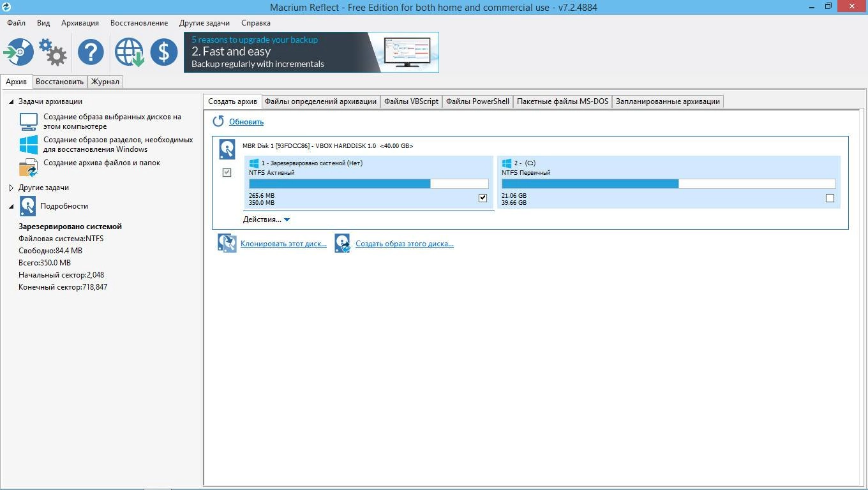
Task: Open help with the question mark icon
Action: click(91, 52)
